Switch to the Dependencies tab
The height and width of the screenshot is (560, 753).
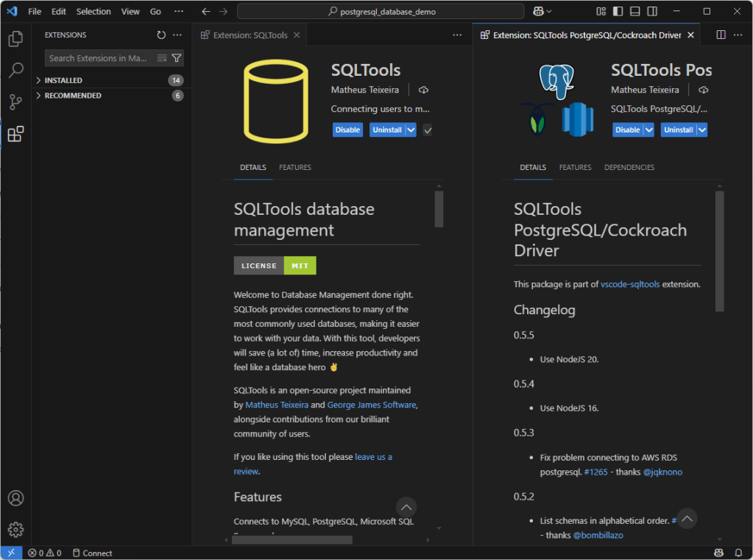click(x=629, y=168)
